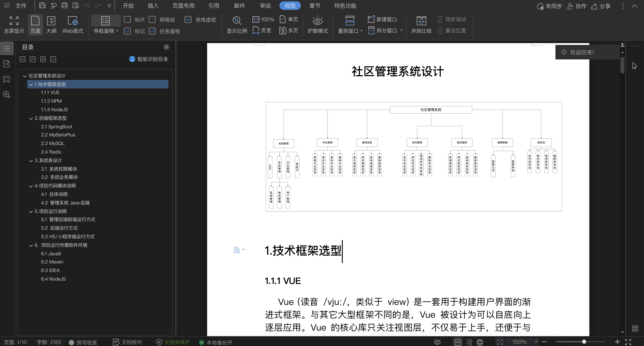Switch to Page view (页面)
This screenshot has height=346, width=644.
tap(35, 25)
